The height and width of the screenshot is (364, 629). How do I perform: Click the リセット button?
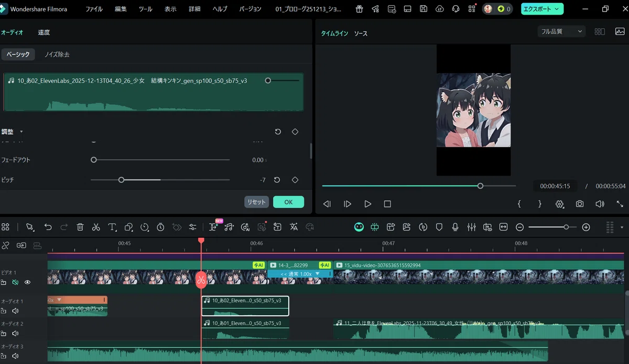[x=256, y=202]
